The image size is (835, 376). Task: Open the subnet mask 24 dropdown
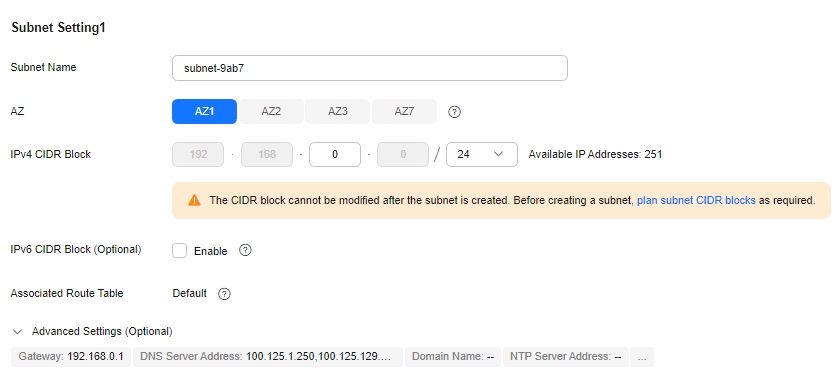click(x=482, y=154)
